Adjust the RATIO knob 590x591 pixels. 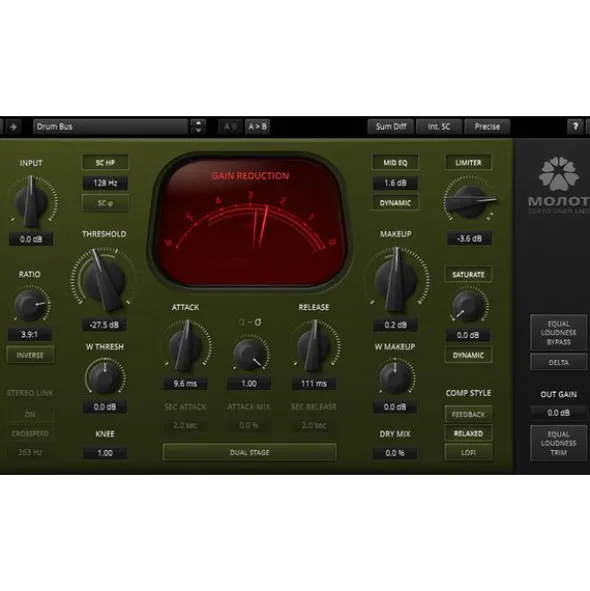tap(30, 305)
